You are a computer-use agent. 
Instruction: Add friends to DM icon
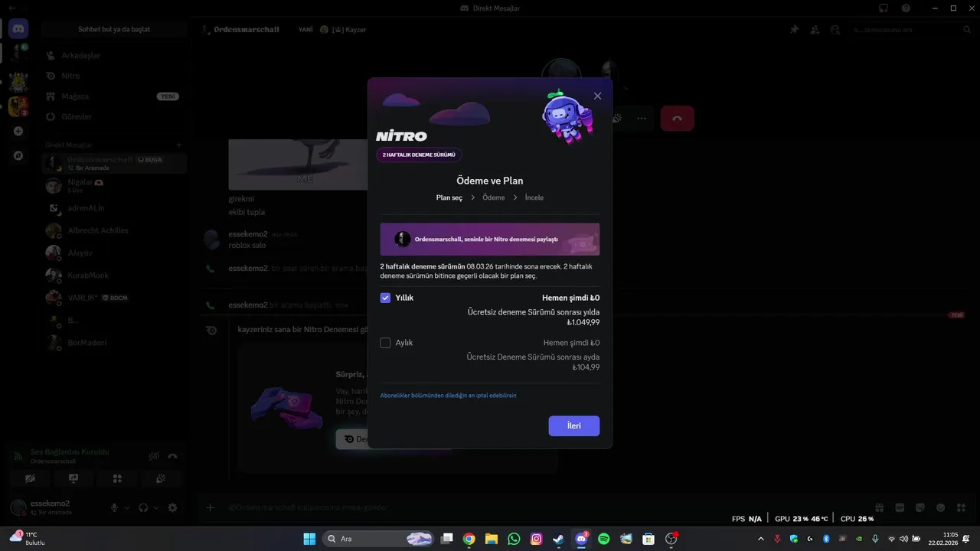(x=814, y=29)
